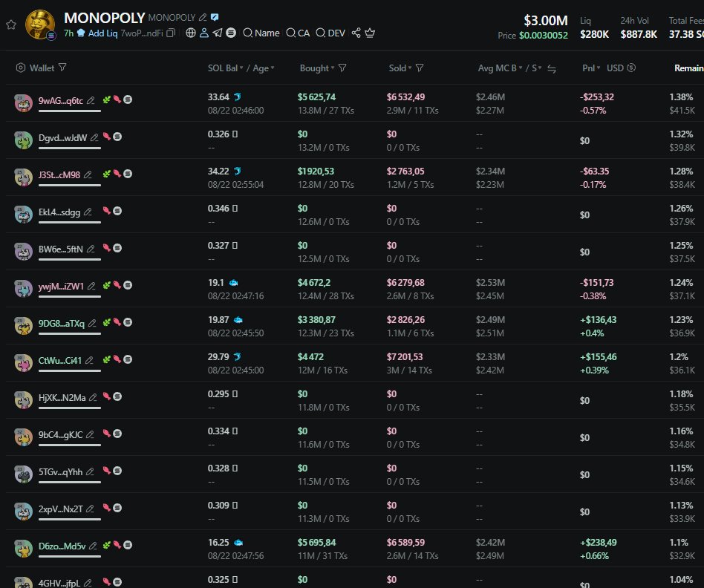The height and width of the screenshot is (588, 704).
Task: Rename wallet 9wAG...q6tc with pencil icon
Action: coord(91,100)
